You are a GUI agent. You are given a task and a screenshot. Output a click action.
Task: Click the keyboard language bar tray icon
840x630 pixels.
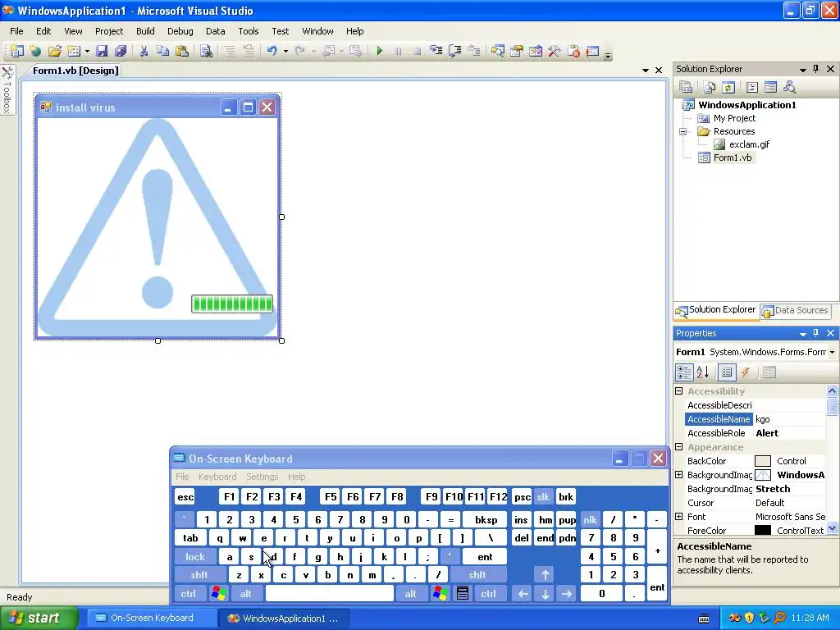coord(704,619)
